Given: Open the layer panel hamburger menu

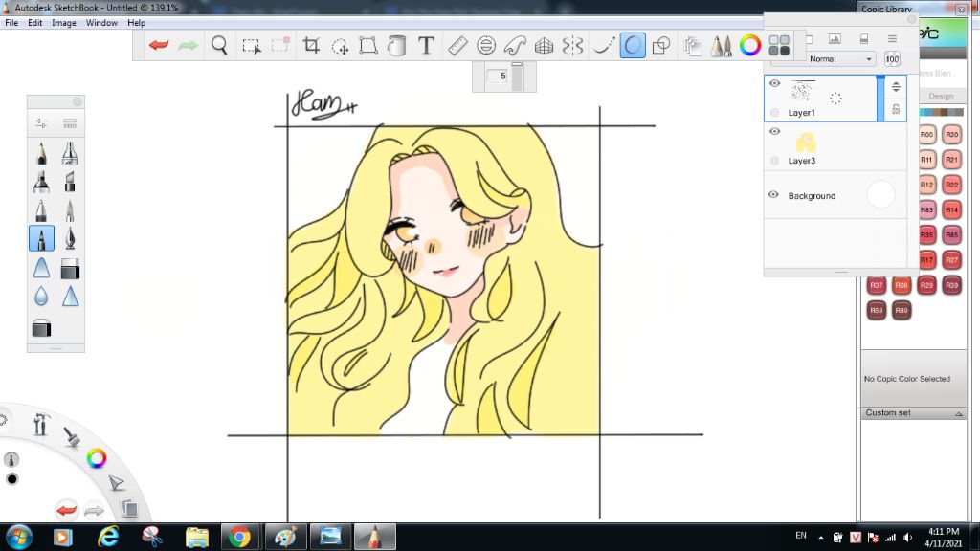Looking at the screenshot, I should [x=893, y=38].
